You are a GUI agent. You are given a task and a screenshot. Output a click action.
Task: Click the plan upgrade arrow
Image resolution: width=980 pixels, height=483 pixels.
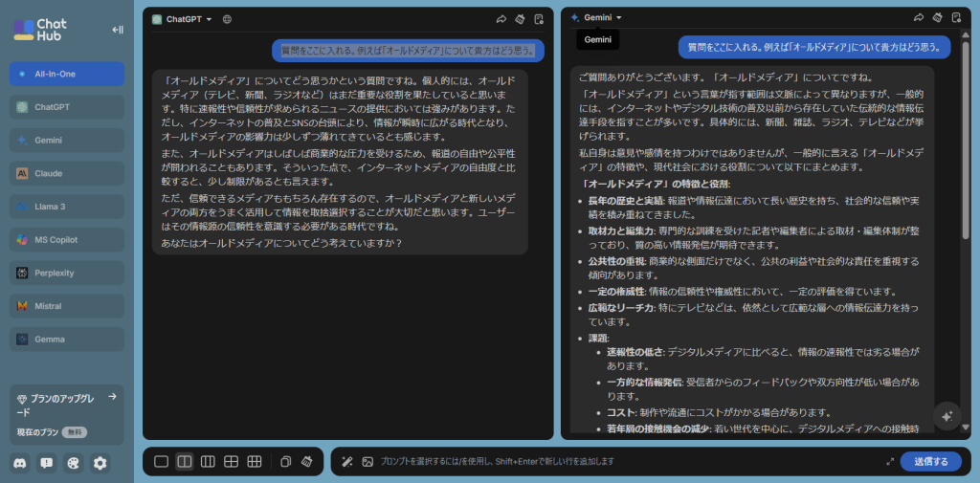(113, 396)
